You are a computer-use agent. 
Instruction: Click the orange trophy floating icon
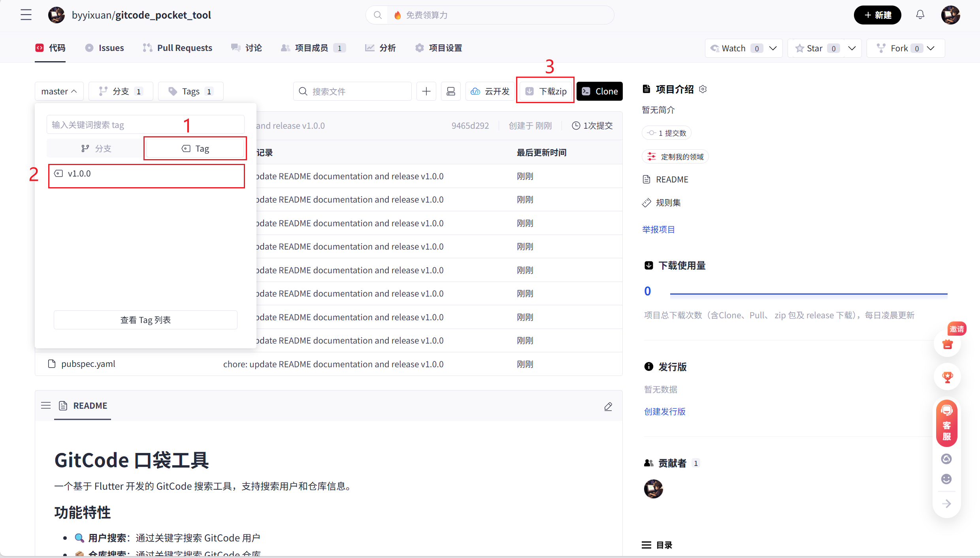947,377
